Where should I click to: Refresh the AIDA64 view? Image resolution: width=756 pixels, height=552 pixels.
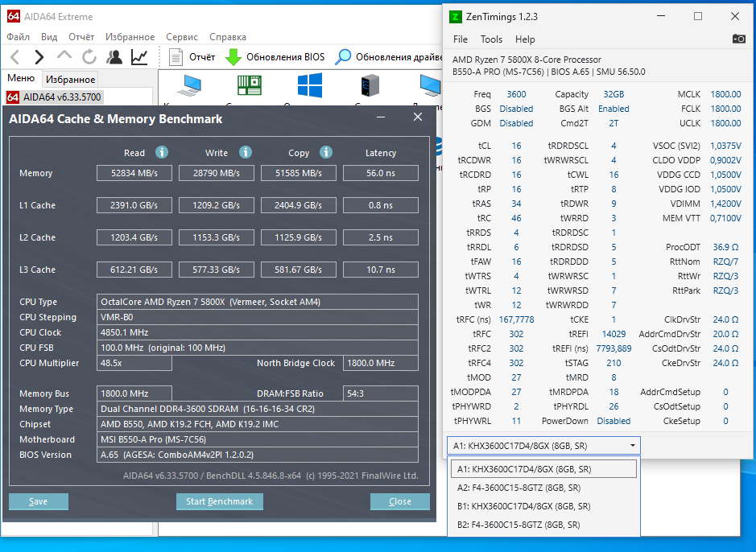(89, 57)
